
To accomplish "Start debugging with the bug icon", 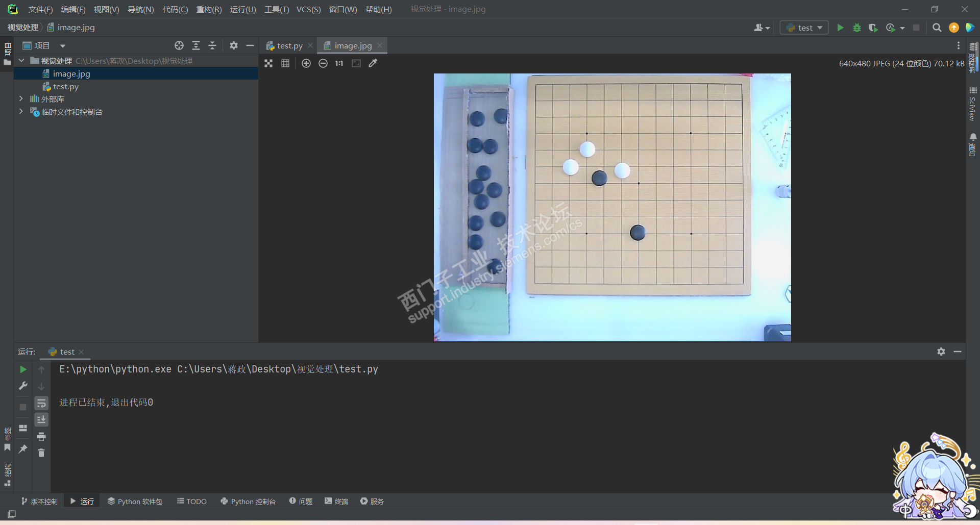I will tap(857, 28).
